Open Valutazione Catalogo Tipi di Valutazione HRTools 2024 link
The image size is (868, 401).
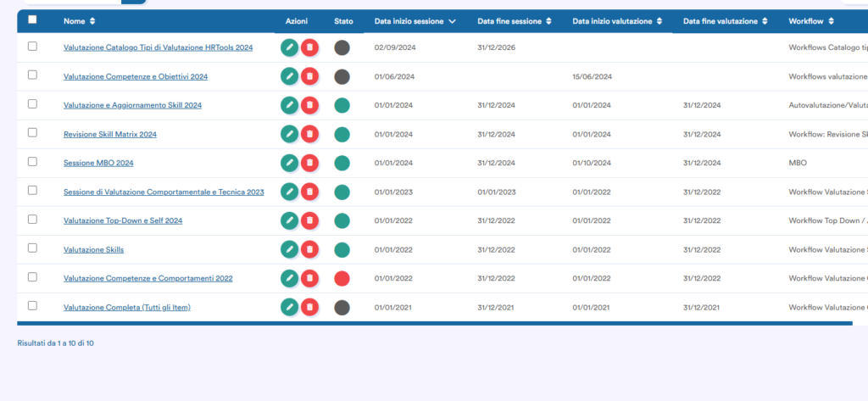click(x=159, y=47)
